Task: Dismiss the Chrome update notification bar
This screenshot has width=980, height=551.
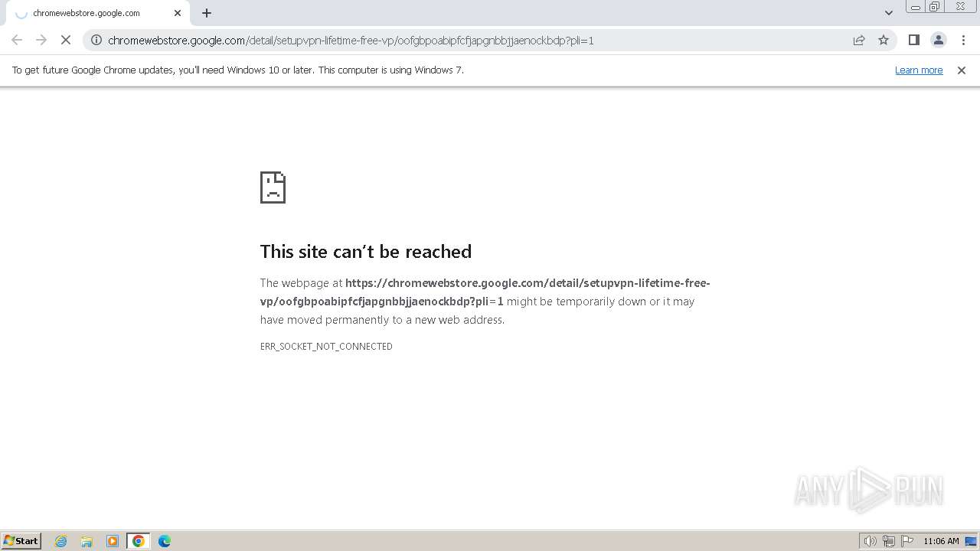Action: coord(962,70)
